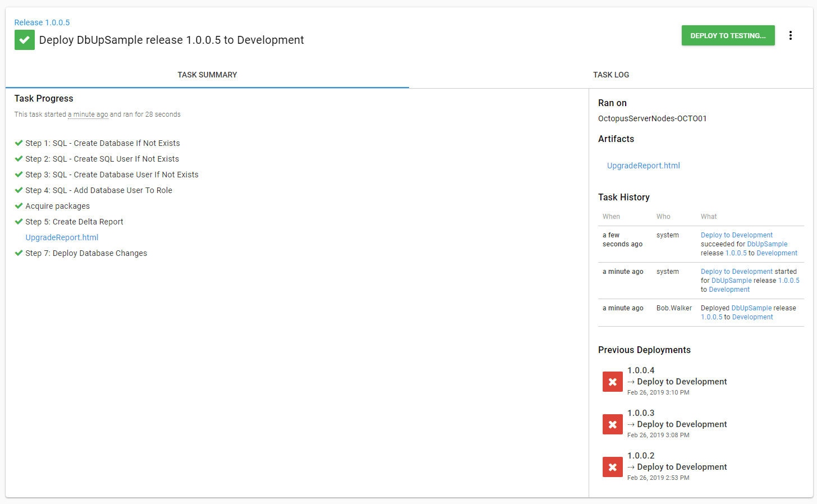Open UpgradeReport.html under Artifacts

pyautogui.click(x=643, y=166)
